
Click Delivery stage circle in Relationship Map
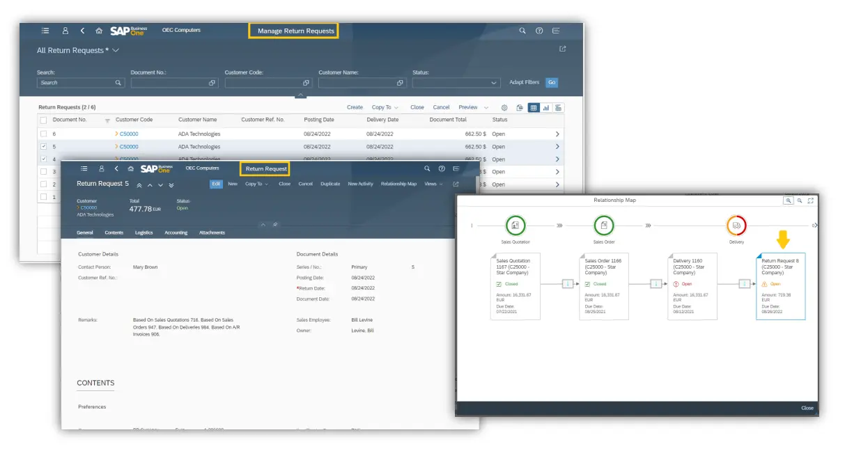coord(736,225)
